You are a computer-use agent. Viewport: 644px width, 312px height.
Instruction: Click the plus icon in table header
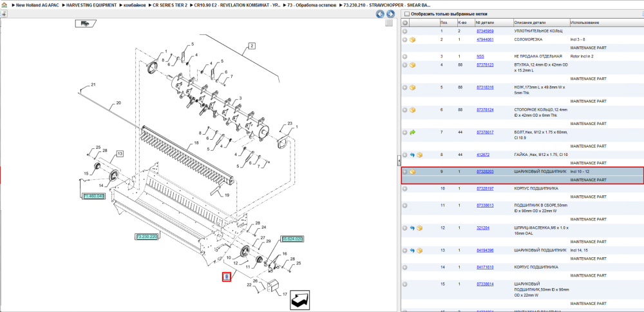point(405,23)
